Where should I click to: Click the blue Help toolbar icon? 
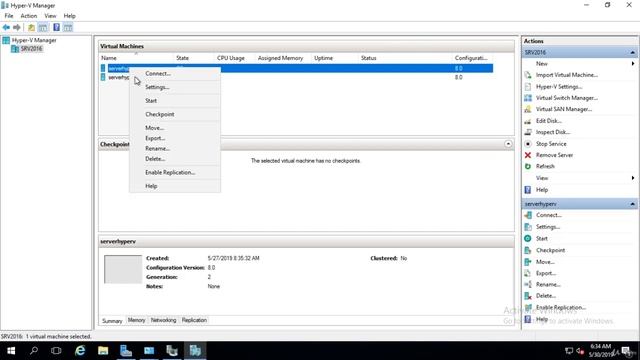[56, 27]
